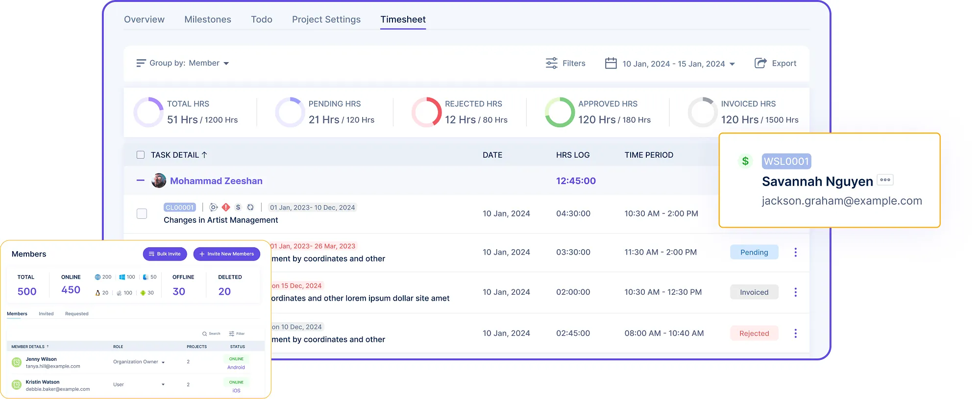Click the Filter icon in the Members panel

pyautogui.click(x=231, y=334)
